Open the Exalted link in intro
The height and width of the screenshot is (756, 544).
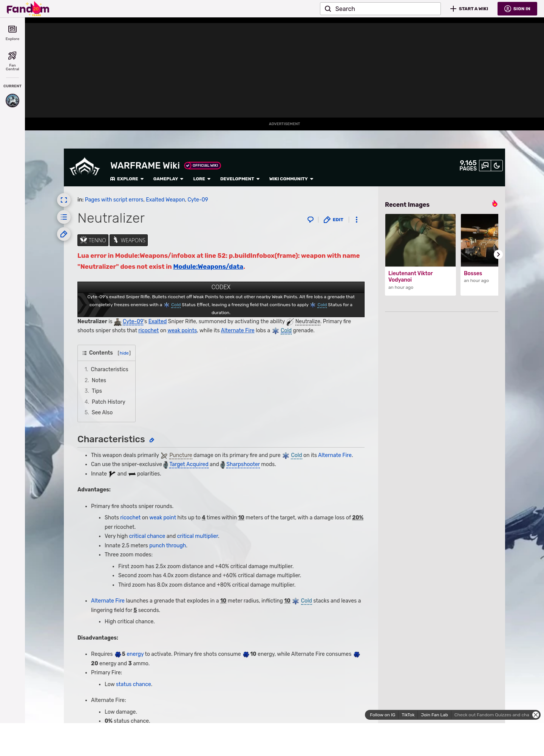point(158,321)
